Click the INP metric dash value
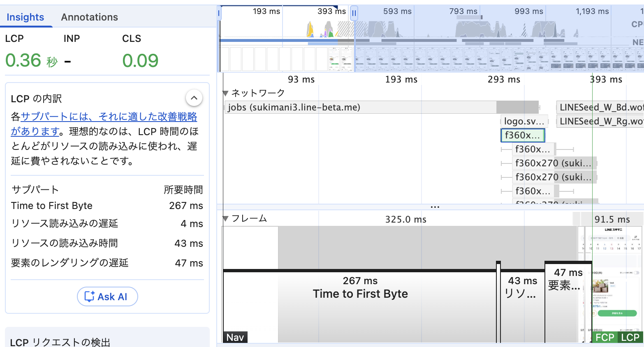Screen dimensions: 644x347 (x=67, y=62)
